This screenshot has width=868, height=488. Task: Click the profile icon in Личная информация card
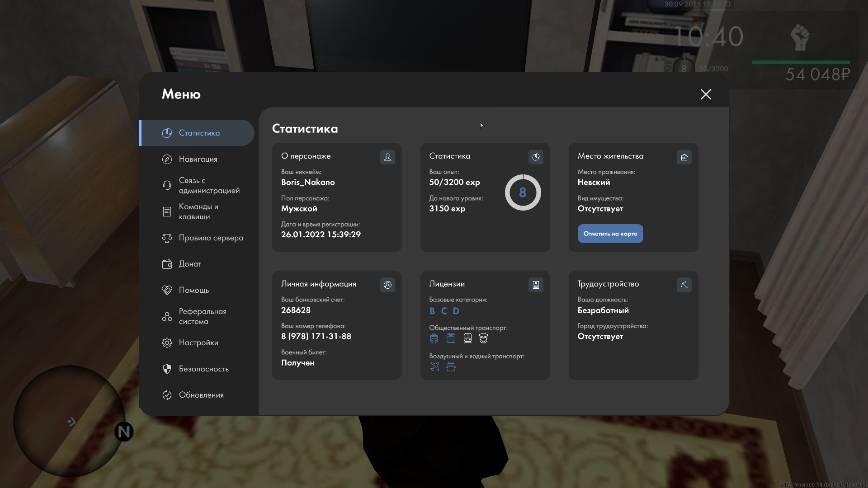click(387, 285)
